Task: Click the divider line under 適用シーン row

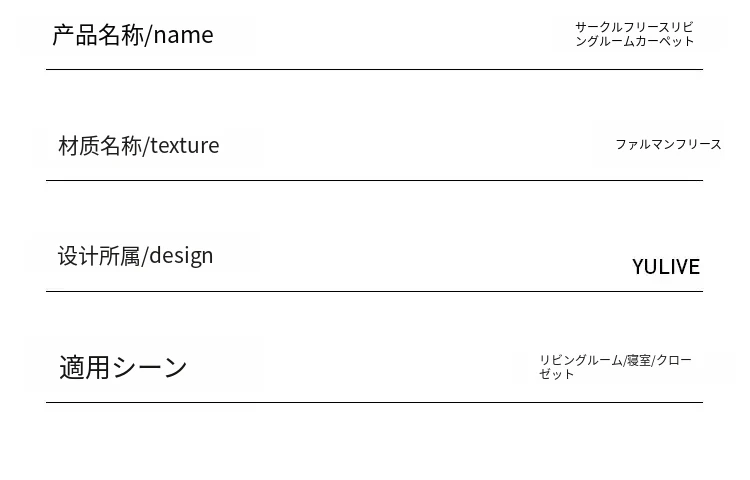Action: pyautogui.click(x=375, y=402)
